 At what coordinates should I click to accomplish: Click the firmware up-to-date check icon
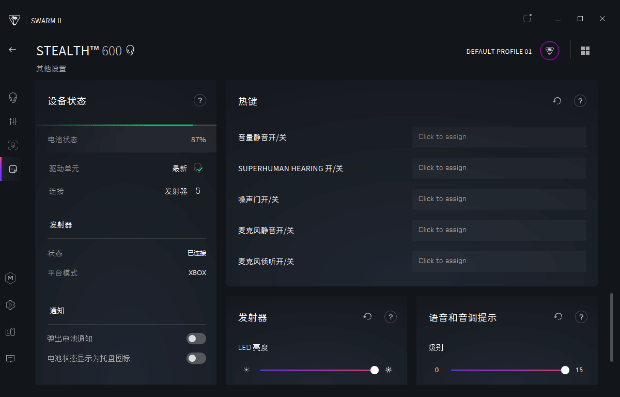pyautogui.click(x=198, y=168)
